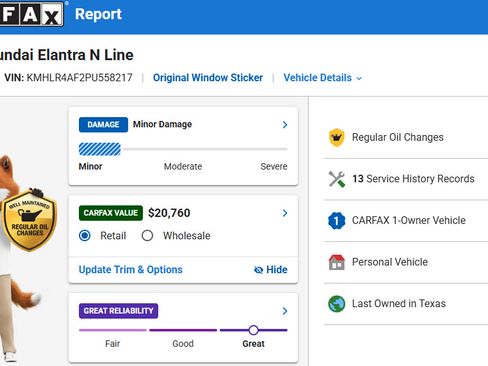This screenshot has height=366, width=488.
Task: Click the Fair reliability label
Action: pos(112,344)
